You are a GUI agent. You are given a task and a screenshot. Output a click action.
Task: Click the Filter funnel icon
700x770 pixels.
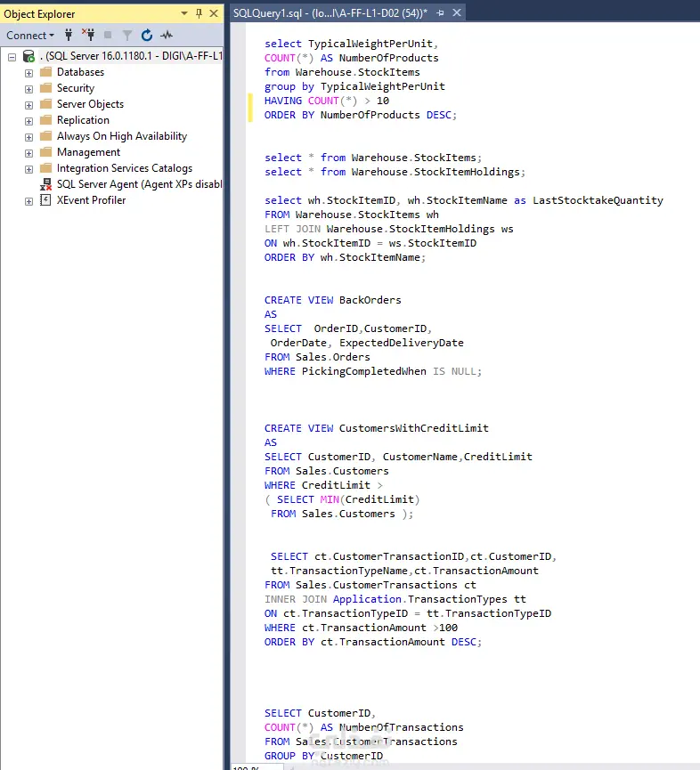tap(127, 35)
